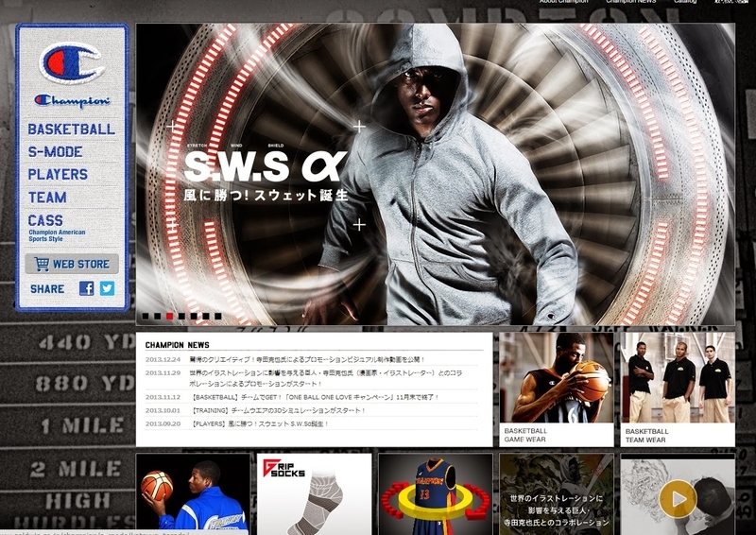Click the WEB STORE button label
This screenshot has width=756, height=535.
pyautogui.click(x=81, y=264)
